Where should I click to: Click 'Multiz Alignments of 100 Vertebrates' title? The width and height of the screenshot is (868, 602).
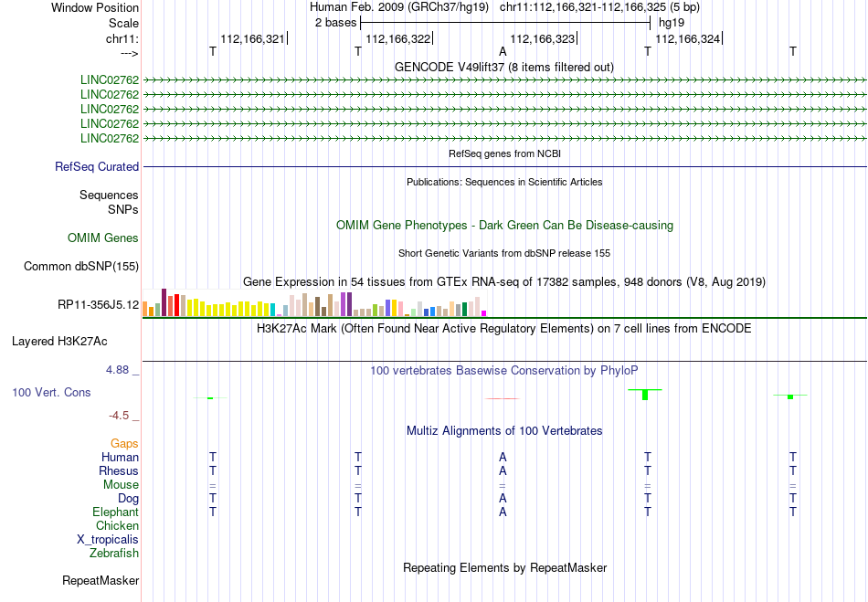(x=504, y=431)
